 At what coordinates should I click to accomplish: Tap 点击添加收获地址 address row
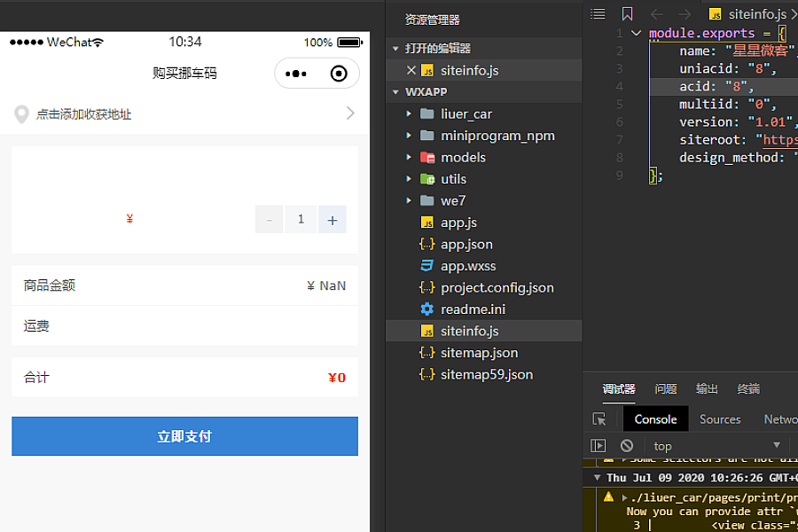coord(184,113)
